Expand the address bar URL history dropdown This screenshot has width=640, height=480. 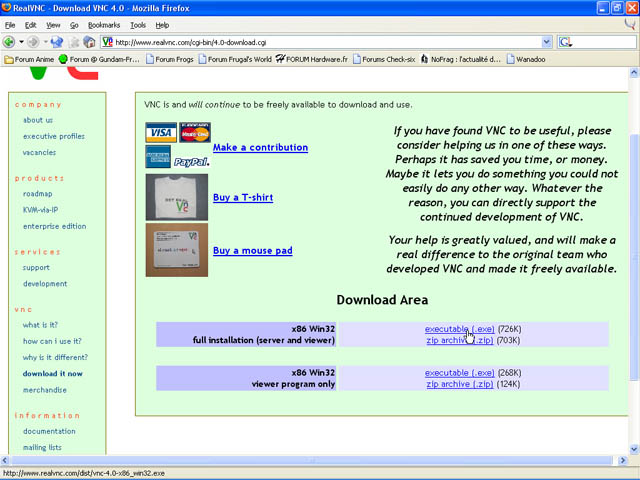click(x=547, y=42)
